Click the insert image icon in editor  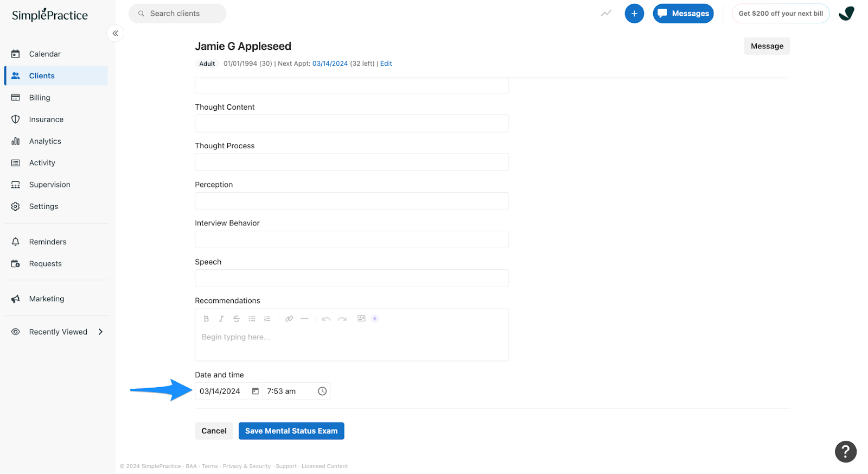[361, 318]
